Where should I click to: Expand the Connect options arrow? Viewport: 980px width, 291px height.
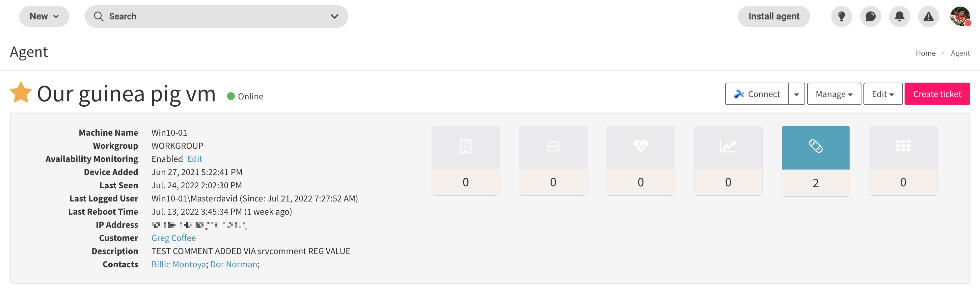[x=796, y=94]
